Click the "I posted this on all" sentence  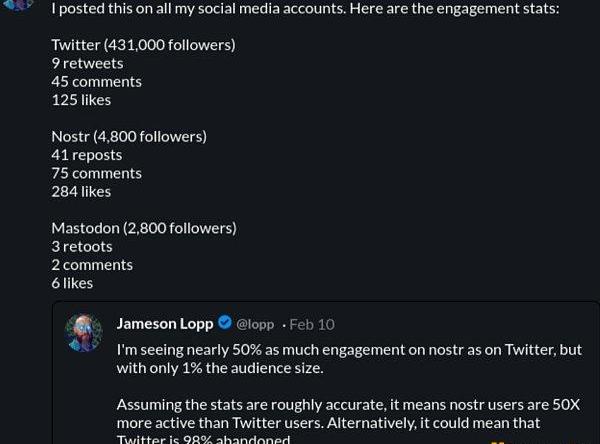pos(305,8)
